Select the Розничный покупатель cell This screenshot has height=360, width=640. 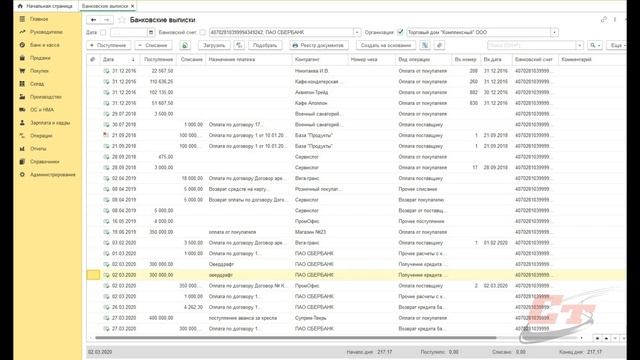click(320, 189)
